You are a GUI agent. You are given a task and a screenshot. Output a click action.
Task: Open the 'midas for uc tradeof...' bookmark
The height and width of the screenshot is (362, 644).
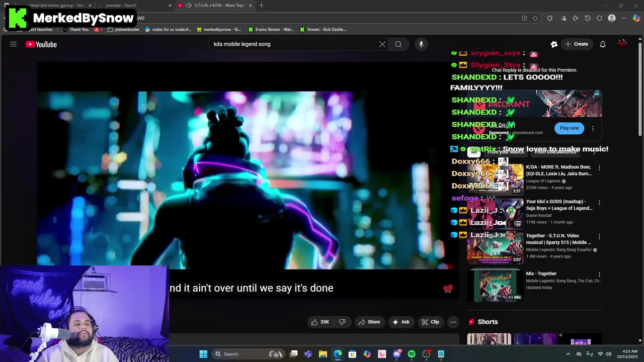coord(168,29)
